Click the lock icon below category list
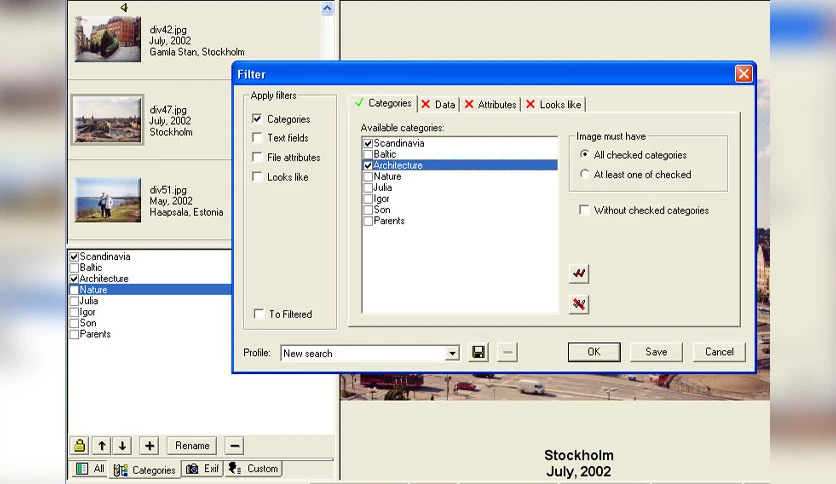 tap(79, 446)
